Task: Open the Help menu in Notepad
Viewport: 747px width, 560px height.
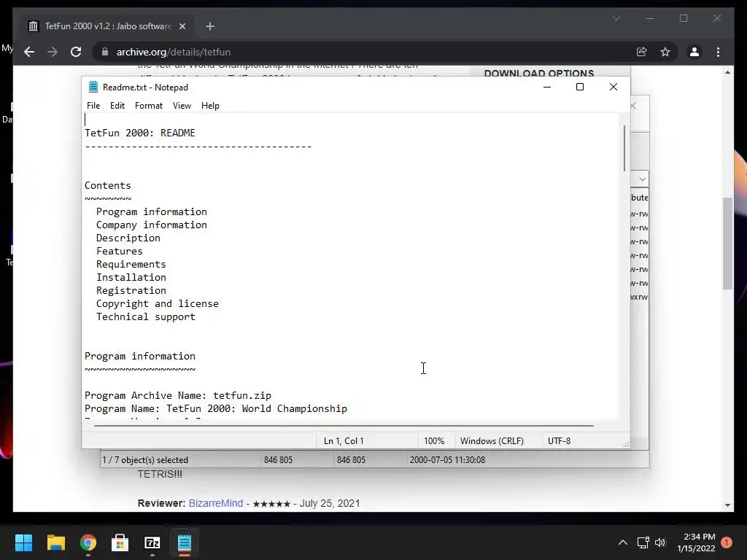Action: [210, 106]
